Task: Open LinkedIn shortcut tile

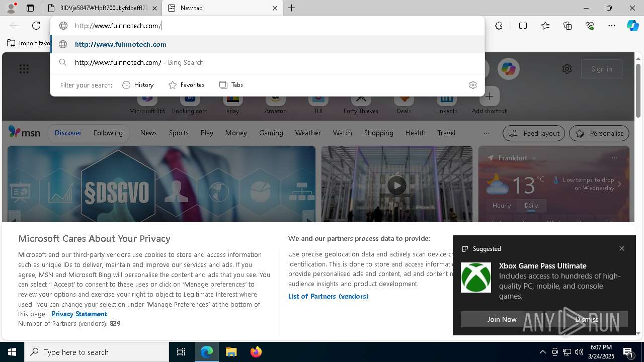Action: coord(446,101)
